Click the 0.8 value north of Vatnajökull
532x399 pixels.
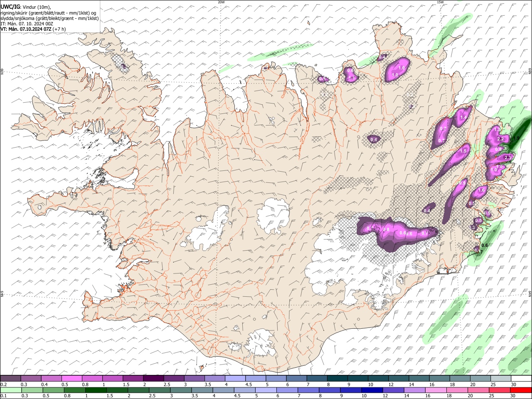[386, 230]
